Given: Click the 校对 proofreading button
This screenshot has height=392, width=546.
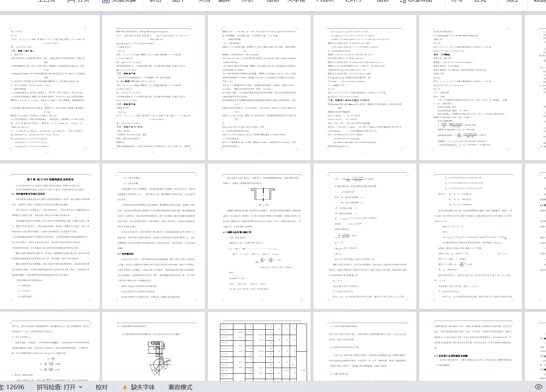Looking at the screenshot, I should [102, 387].
